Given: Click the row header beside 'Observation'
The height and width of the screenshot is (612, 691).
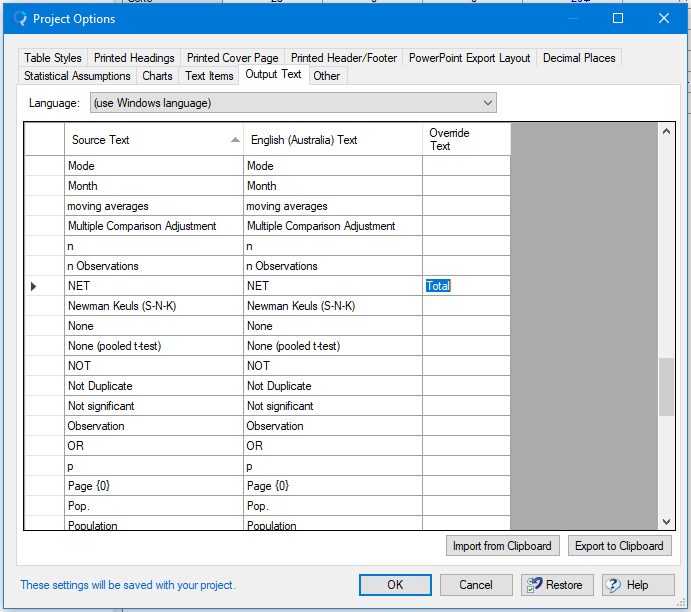Looking at the screenshot, I should (45, 426).
